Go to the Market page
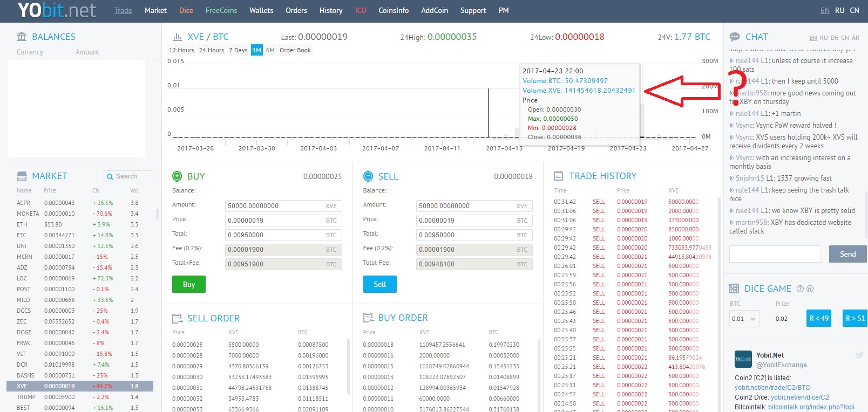This screenshot has width=868, height=412. pyautogui.click(x=155, y=10)
